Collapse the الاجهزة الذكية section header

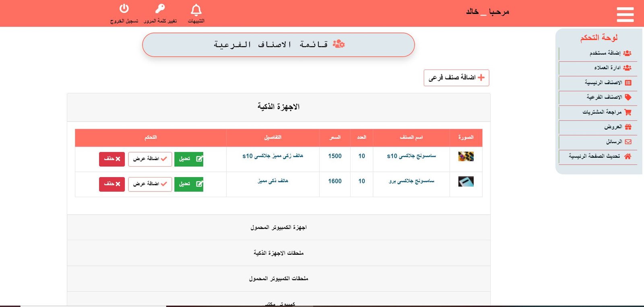point(279,107)
